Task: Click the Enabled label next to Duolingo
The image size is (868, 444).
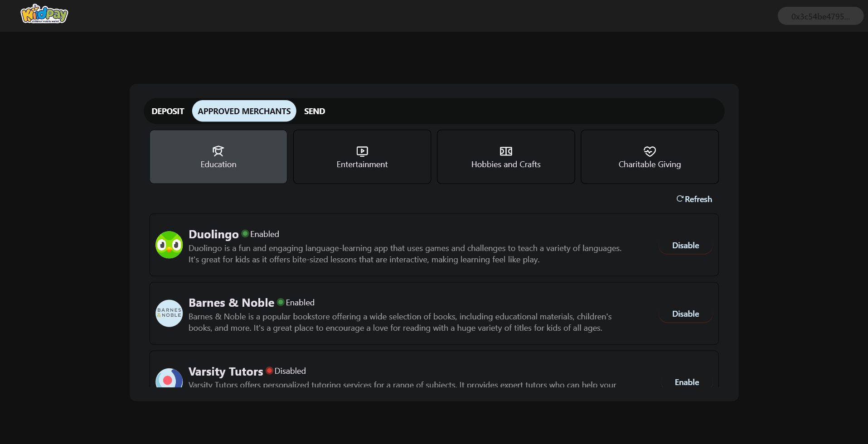Action: [265, 234]
